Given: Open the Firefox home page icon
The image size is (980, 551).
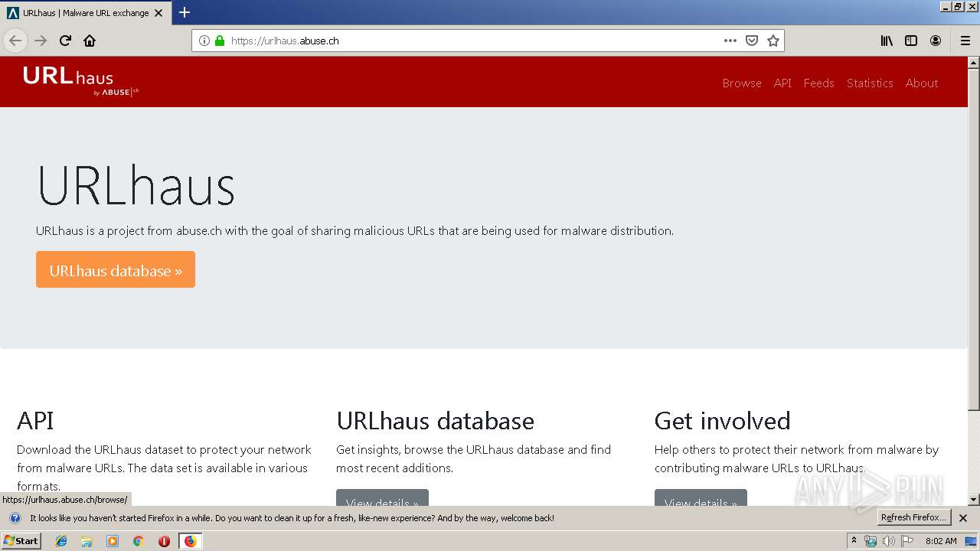Looking at the screenshot, I should pos(90,41).
